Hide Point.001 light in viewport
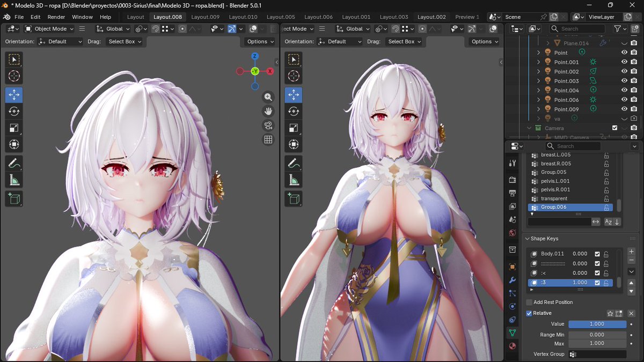This screenshot has width=644, height=362. click(x=624, y=62)
